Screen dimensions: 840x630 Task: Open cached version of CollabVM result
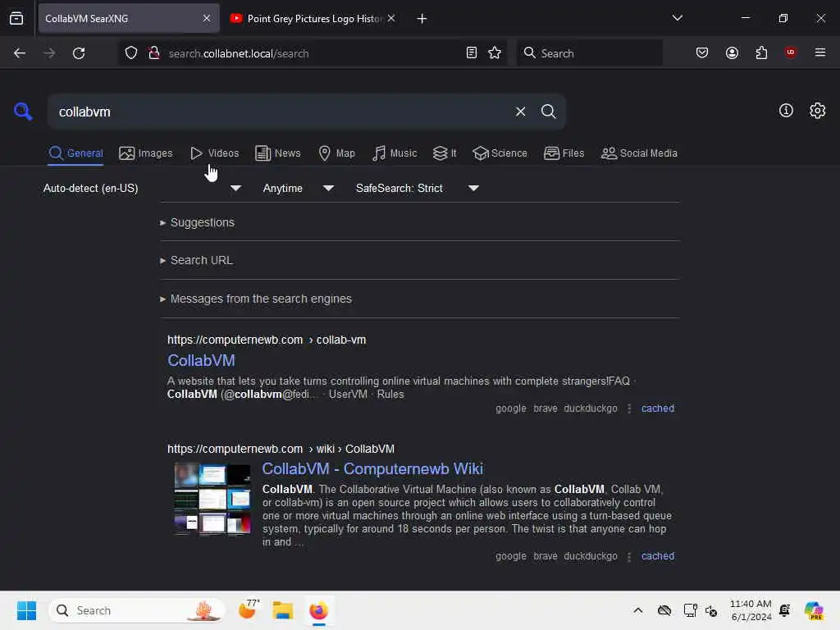pyautogui.click(x=658, y=409)
